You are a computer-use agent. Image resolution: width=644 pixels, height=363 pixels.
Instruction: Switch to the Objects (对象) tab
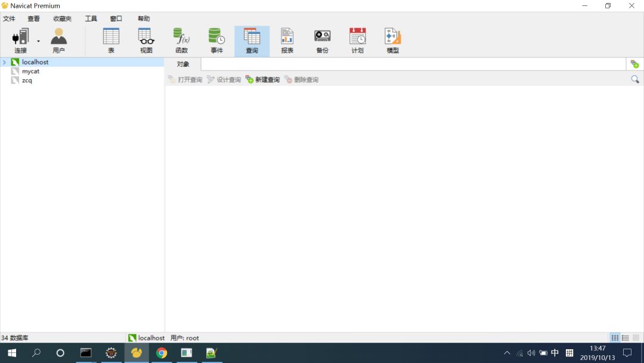pyautogui.click(x=183, y=64)
